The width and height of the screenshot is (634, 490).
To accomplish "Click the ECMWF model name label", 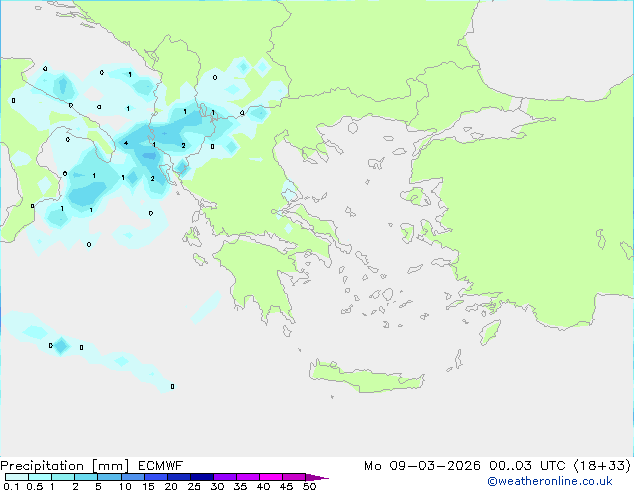I will pos(161,466).
